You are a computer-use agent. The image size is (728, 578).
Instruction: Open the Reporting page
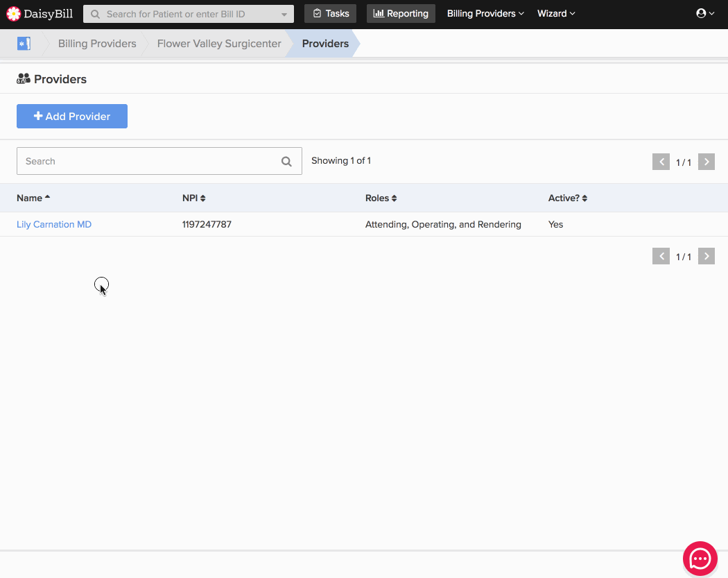point(401,13)
